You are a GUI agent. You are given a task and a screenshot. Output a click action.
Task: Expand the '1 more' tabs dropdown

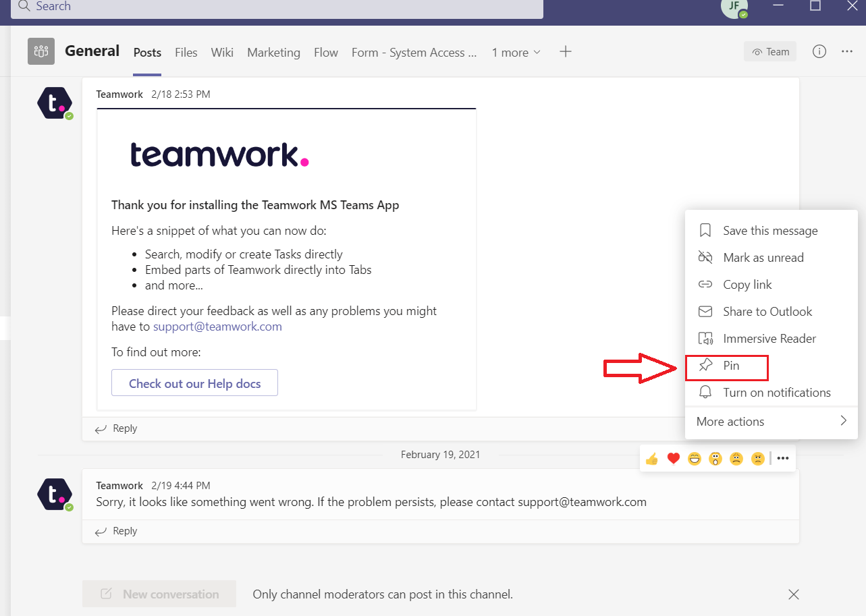(516, 52)
